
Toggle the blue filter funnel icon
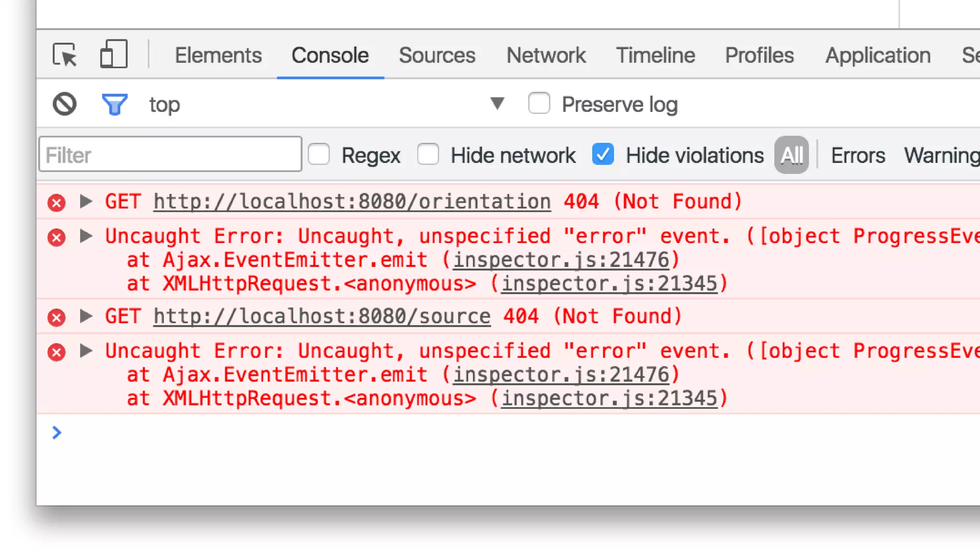point(115,104)
